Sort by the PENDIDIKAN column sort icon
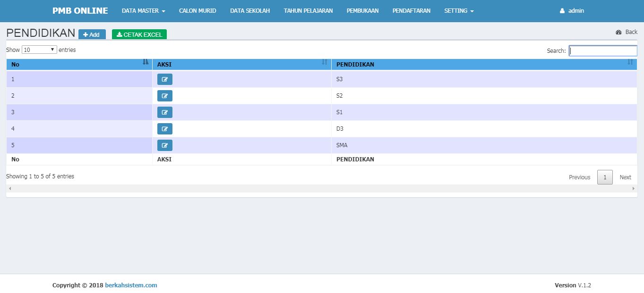This screenshot has width=644, height=293. coord(630,62)
